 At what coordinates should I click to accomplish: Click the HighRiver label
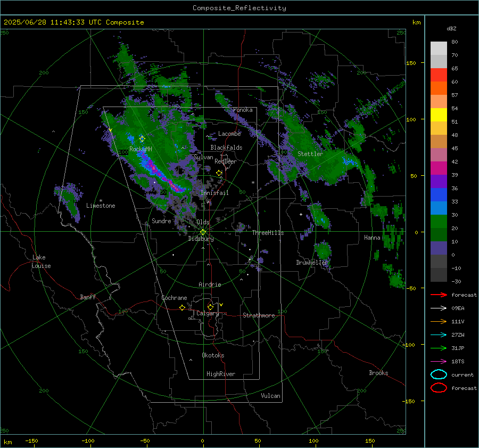click(x=221, y=374)
